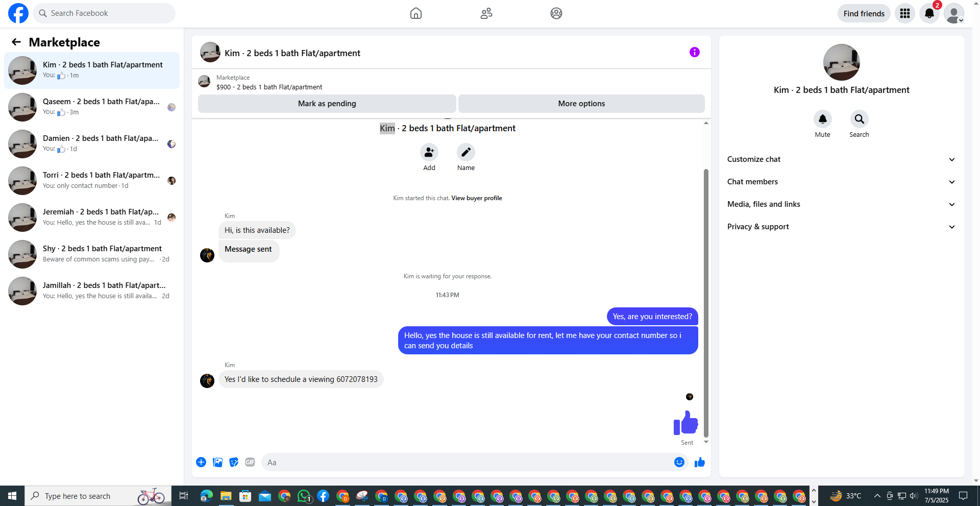Open the account profile menu
980x506 pixels.
click(x=953, y=13)
